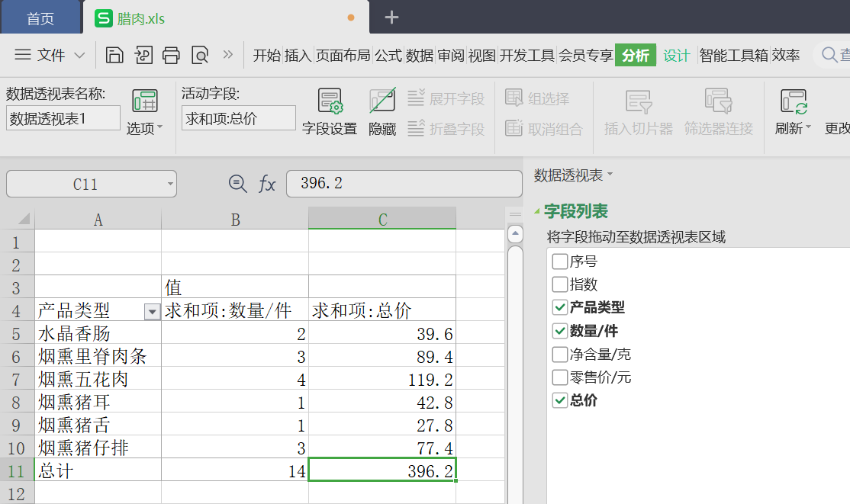Click 插入切片器 insert slicer
The height and width of the screenshot is (504, 850).
639,112
